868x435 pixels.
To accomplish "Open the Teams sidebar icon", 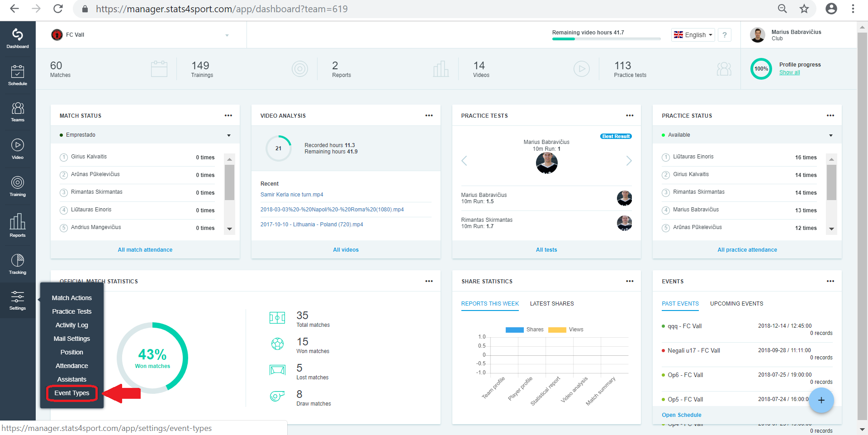I will (x=18, y=112).
